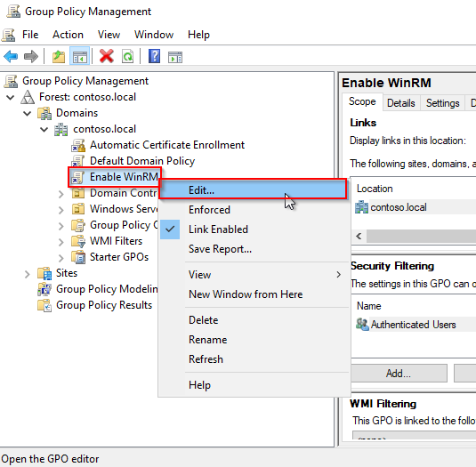This screenshot has width=476, height=467.
Task: Click the green Refresh toolbar icon
Action: pyautogui.click(x=128, y=56)
